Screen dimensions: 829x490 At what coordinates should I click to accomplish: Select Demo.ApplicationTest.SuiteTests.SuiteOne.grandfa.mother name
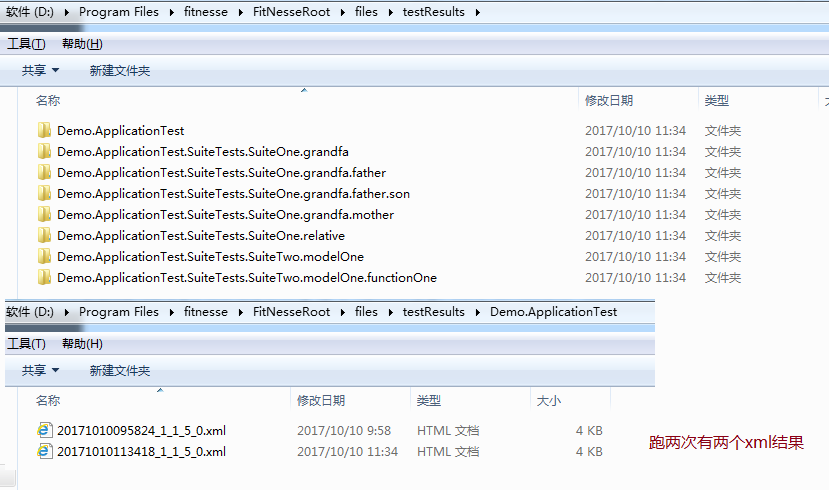pyautogui.click(x=226, y=215)
